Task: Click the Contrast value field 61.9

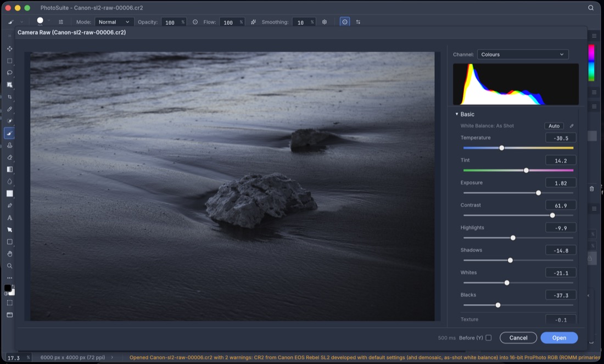Action: [561, 205]
